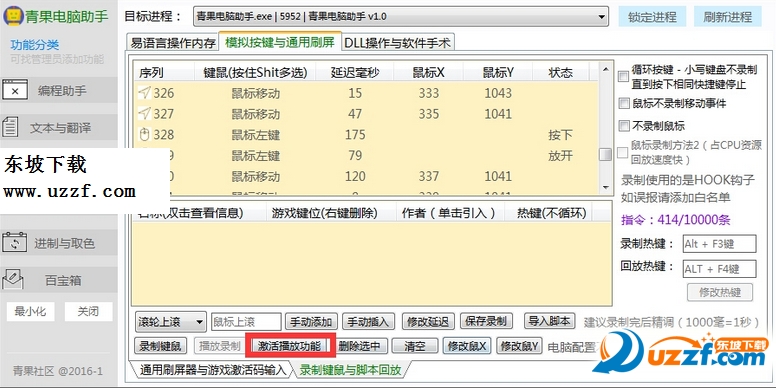Click 修改鼠Y button

point(520,345)
